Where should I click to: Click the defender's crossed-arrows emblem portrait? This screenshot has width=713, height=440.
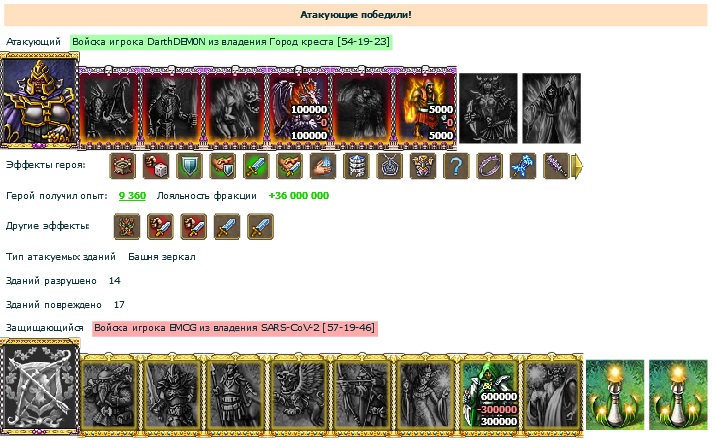pos(40,386)
